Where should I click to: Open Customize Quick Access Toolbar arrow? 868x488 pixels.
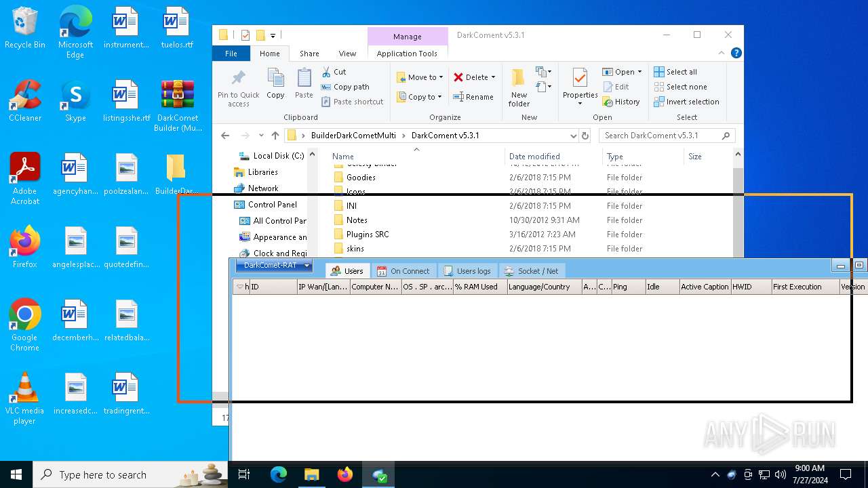[273, 35]
